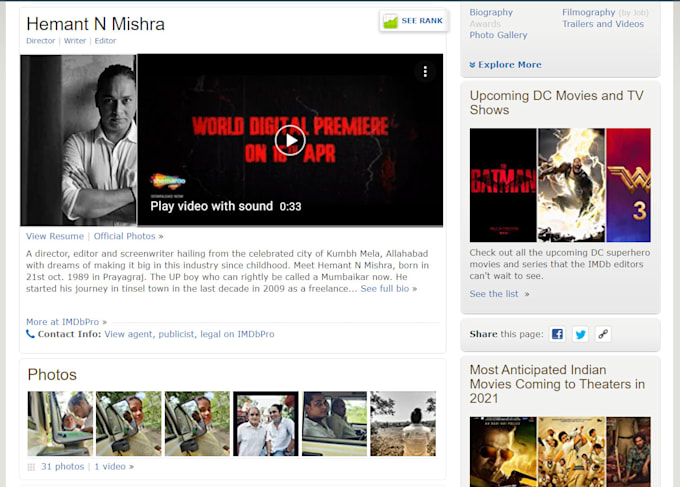Image resolution: width=680 pixels, height=487 pixels.
Task: Open the Photo Gallery link
Action: [x=498, y=35]
